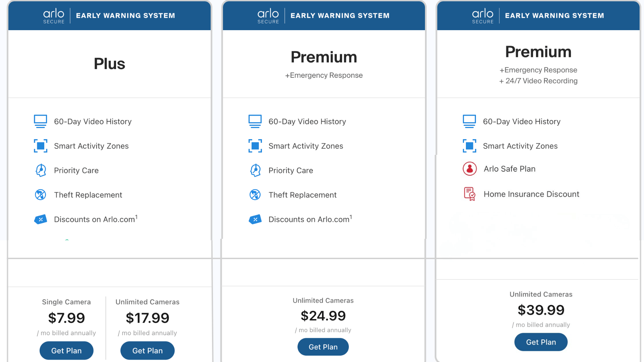Image resolution: width=644 pixels, height=362 pixels.
Task: Get the $17.99 Unlimited Cameras plan
Action: (x=148, y=351)
